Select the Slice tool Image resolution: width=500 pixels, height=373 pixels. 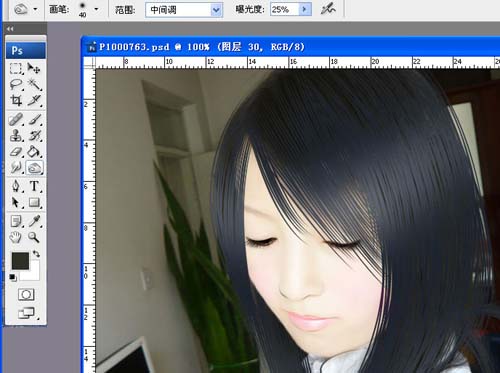34,100
